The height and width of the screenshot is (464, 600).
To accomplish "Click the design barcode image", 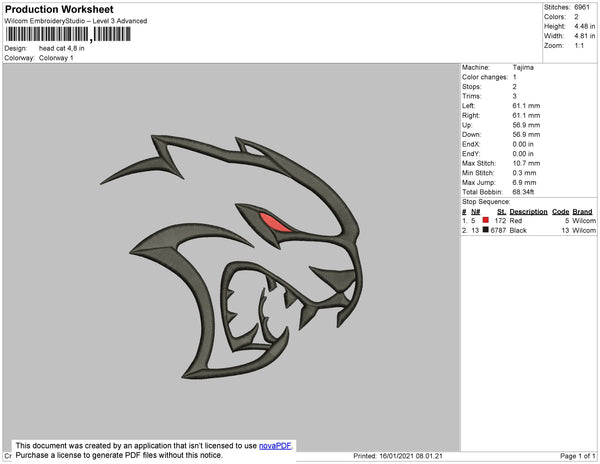I will pyautogui.click(x=68, y=34).
